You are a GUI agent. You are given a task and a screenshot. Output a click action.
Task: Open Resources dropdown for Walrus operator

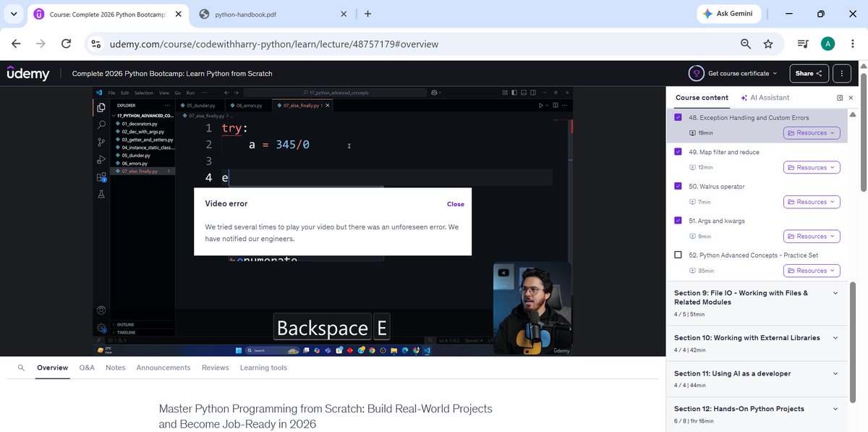pos(812,202)
